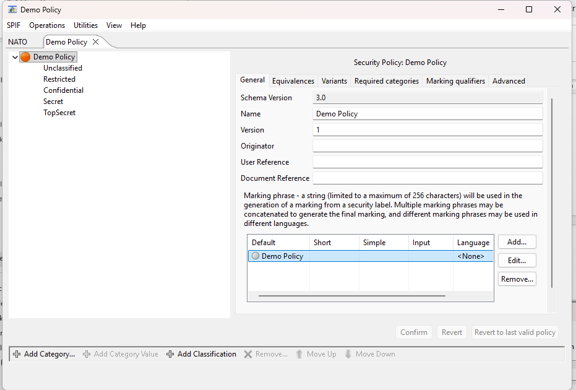Click the Move Down arrow icon
Screen dimensions: 576x390
click(x=348, y=354)
